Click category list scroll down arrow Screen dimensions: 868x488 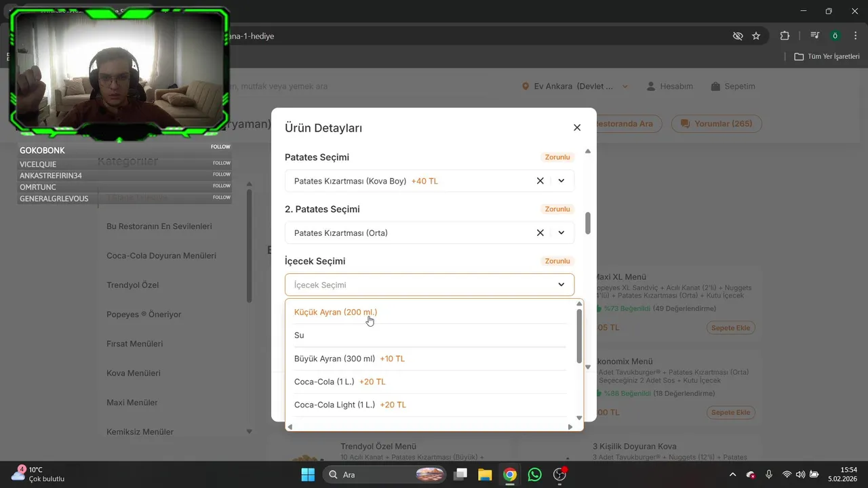click(249, 431)
